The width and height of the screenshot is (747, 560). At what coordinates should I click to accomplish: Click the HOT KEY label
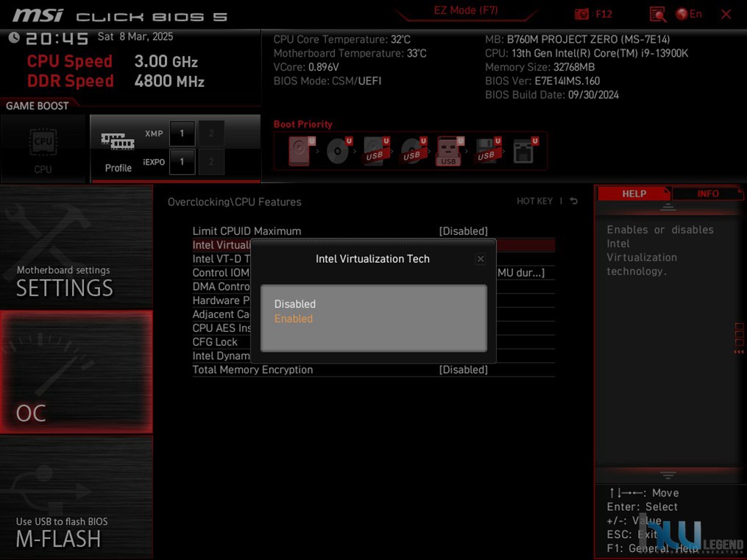534,202
